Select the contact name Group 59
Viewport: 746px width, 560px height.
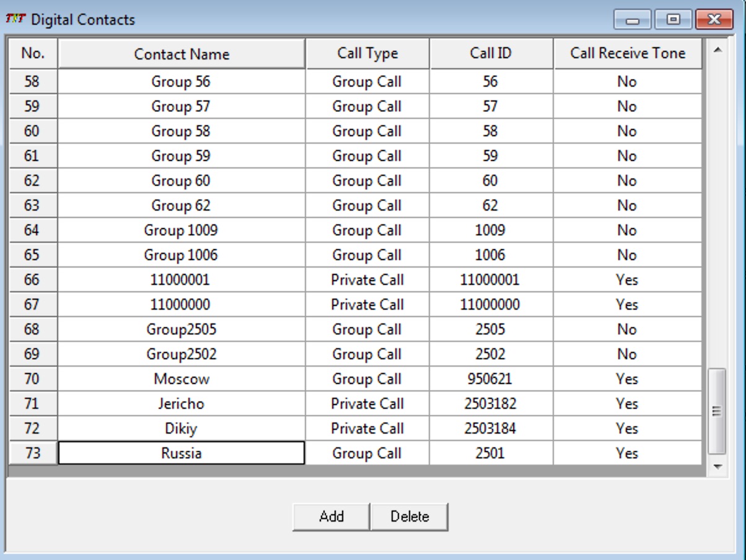point(182,155)
